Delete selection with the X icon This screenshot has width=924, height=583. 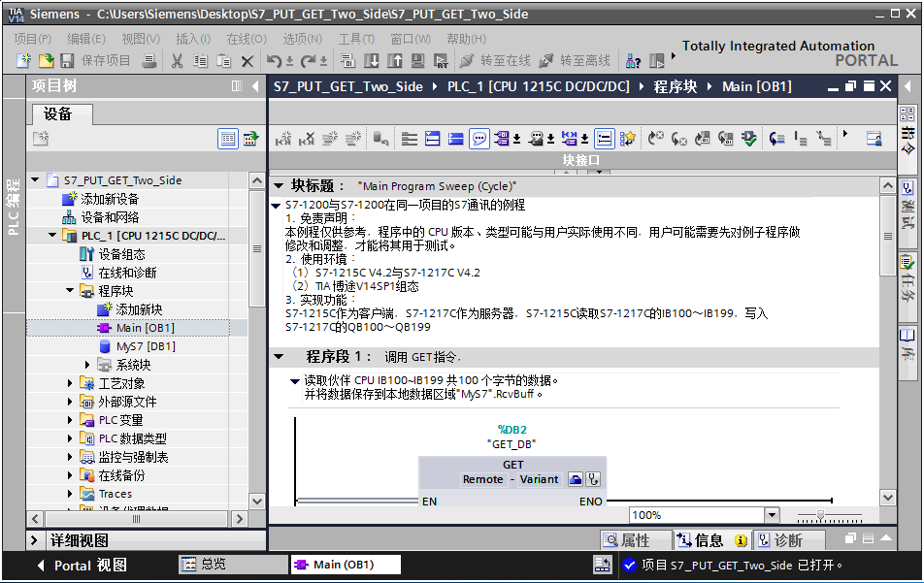coord(247,60)
